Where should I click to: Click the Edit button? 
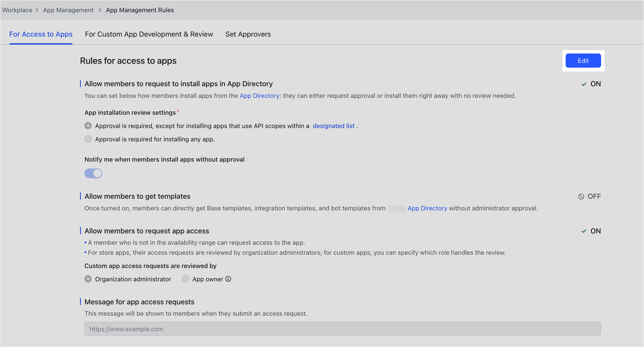coord(583,61)
